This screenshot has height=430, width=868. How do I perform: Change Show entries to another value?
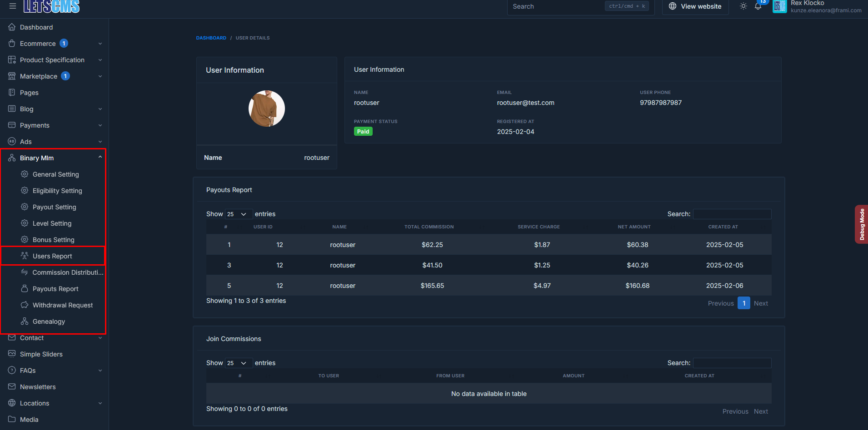[239, 213]
